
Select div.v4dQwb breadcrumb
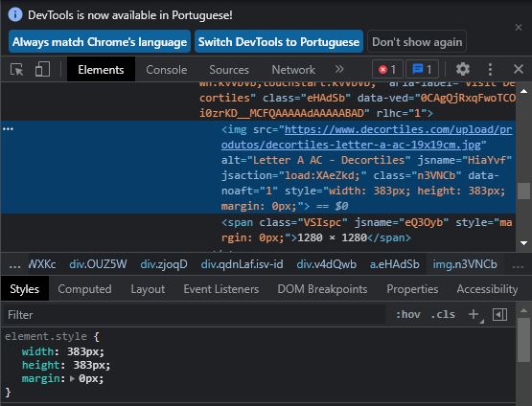pos(327,264)
